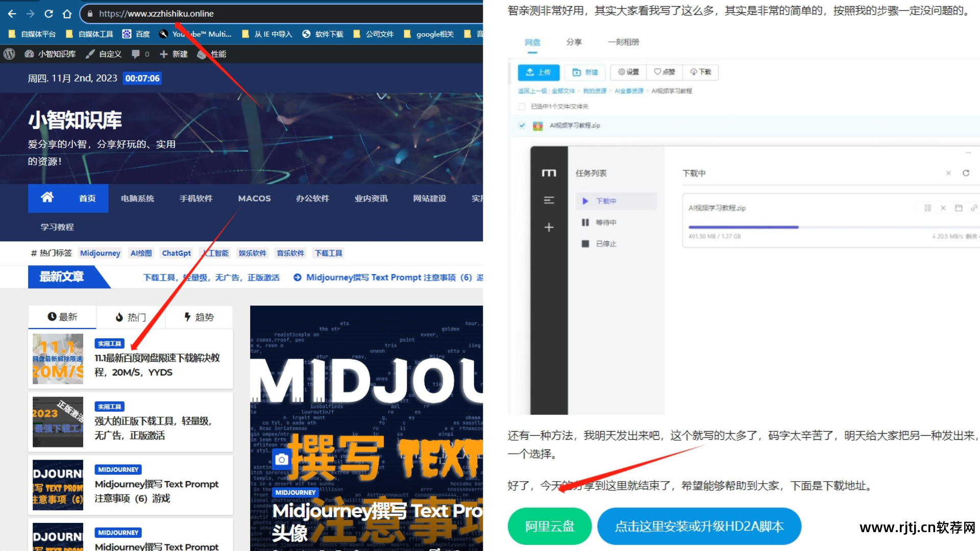Toggle checkbox for AI视频学习教程.zip
The height and width of the screenshot is (551, 980).
[x=522, y=126]
